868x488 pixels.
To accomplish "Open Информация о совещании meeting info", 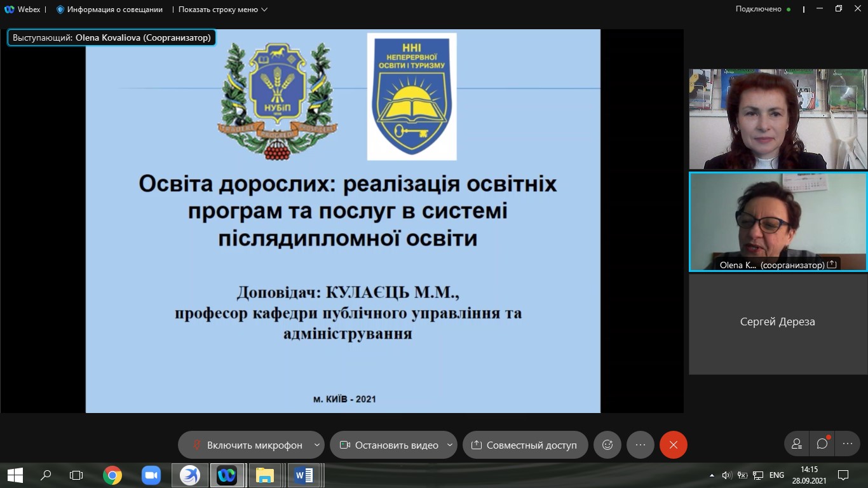I will (109, 10).
